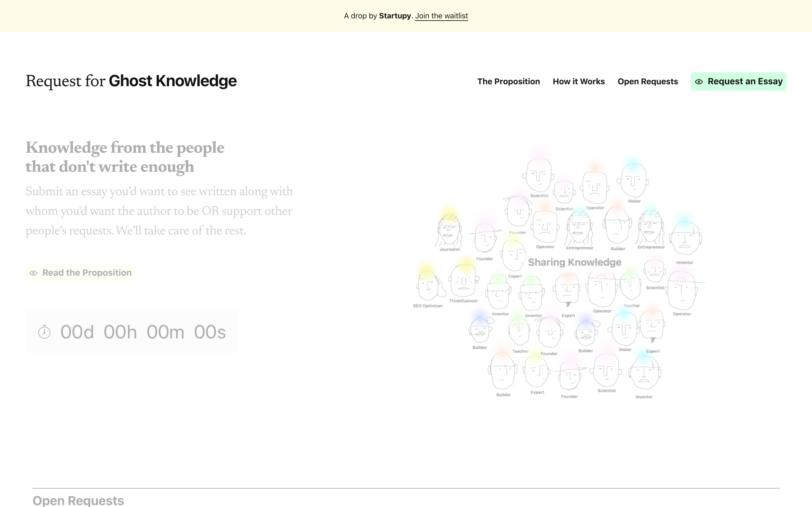Click the Open Requests section heading
812x507 pixels.
point(78,500)
